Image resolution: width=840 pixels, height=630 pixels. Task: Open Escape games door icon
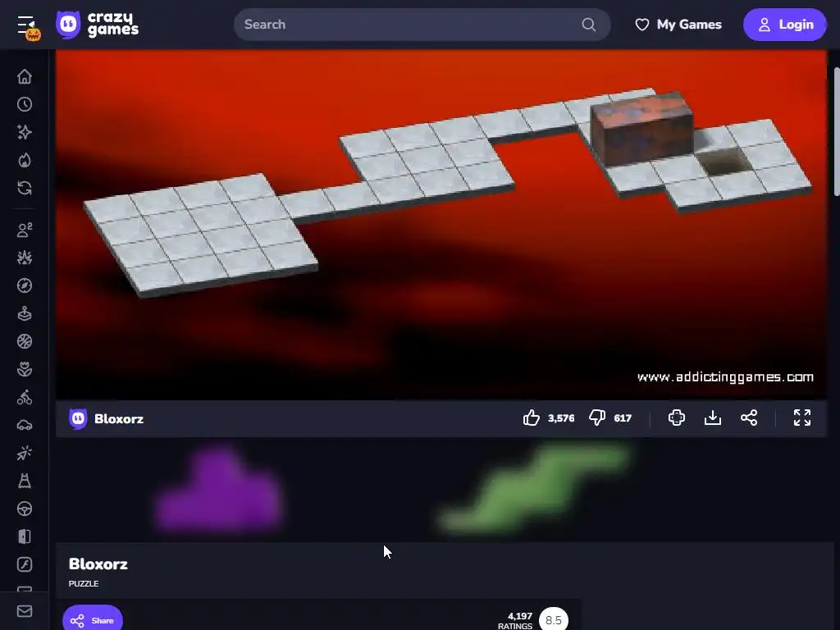coord(25,536)
